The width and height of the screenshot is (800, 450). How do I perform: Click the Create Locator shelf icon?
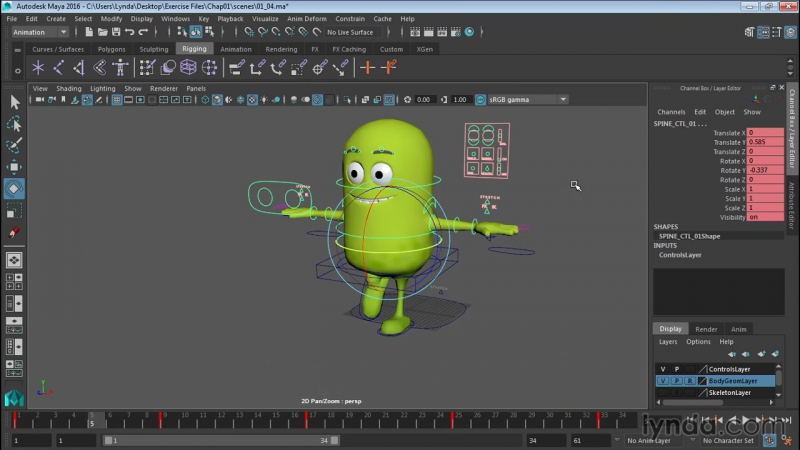(38, 67)
